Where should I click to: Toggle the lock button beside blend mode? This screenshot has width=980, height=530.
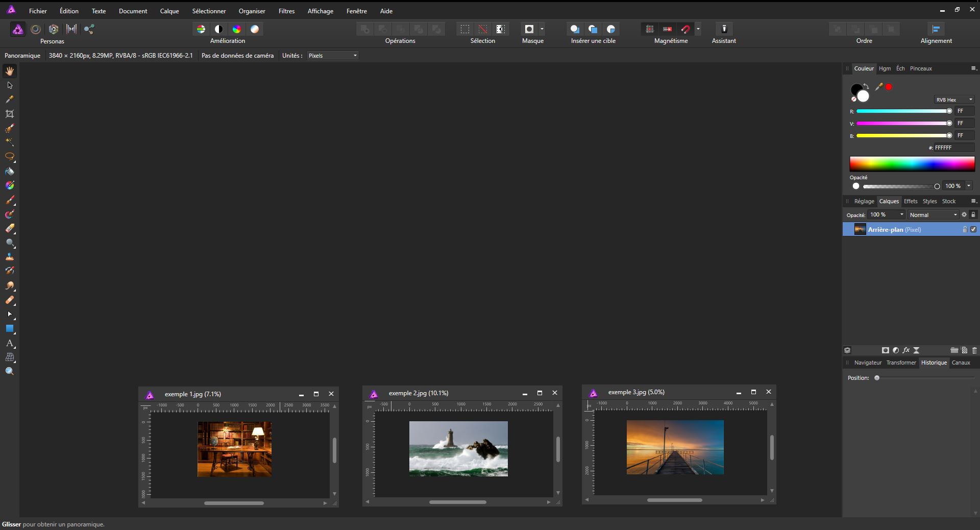tap(973, 215)
